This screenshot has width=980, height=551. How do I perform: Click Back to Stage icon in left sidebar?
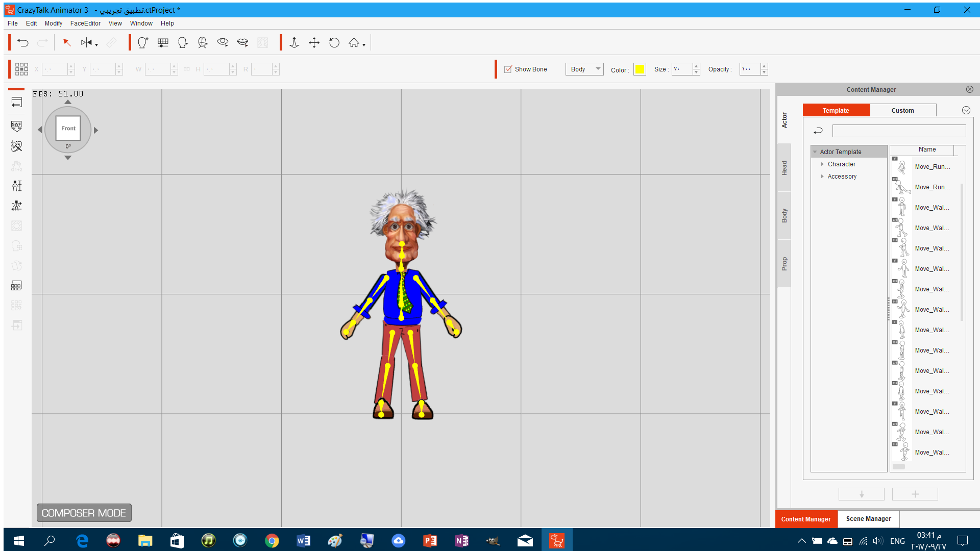(x=16, y=103)
